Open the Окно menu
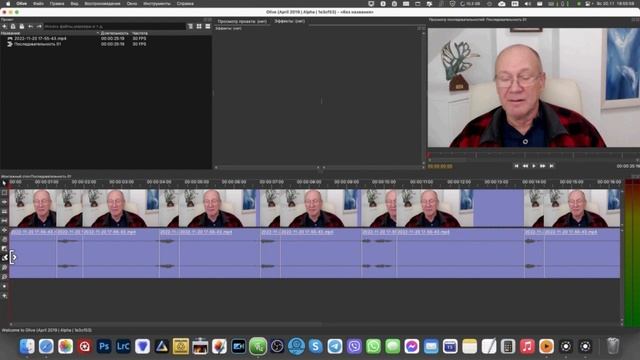640x360 pixels. coord(132,4)
